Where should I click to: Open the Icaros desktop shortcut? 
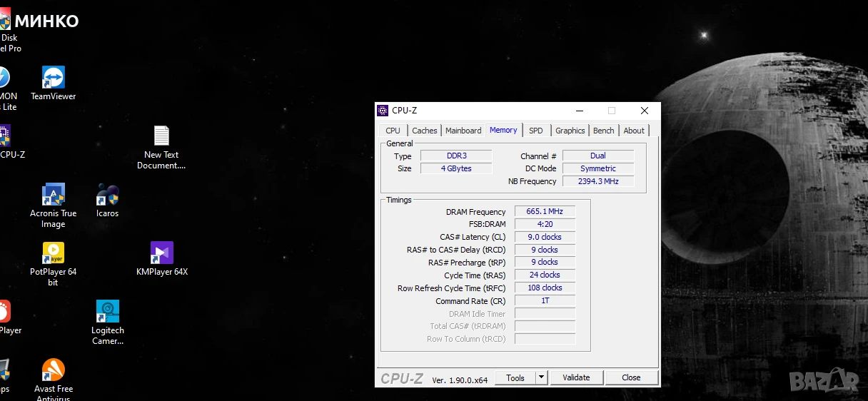click(x=107, y=200)
